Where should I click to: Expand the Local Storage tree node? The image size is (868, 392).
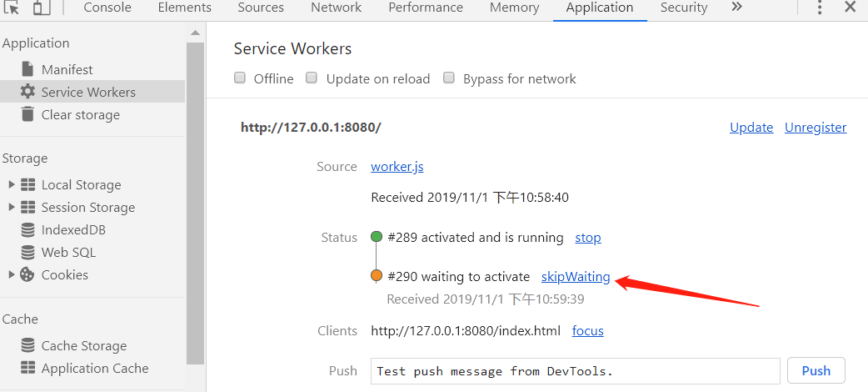coord(12,184)
